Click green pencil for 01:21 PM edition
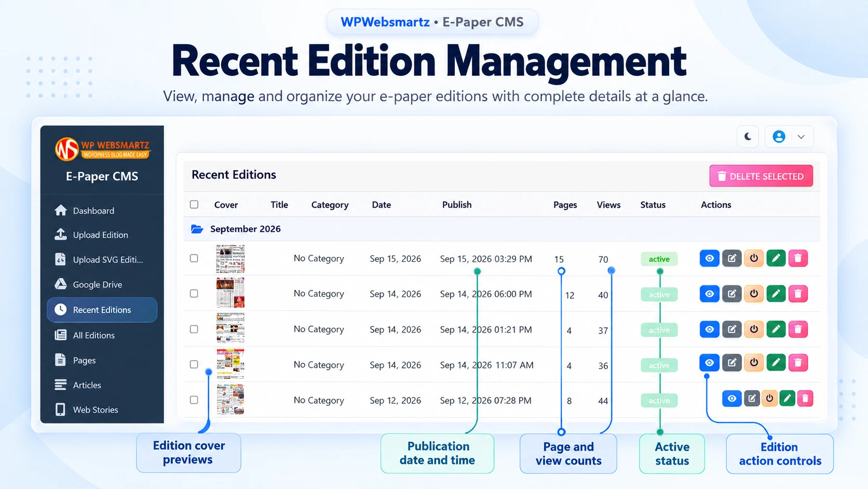 click(776, 329)
